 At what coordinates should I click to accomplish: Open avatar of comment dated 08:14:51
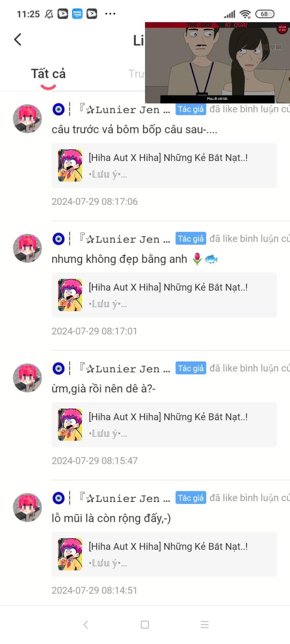pyautogui.click(x=27, y=507)
